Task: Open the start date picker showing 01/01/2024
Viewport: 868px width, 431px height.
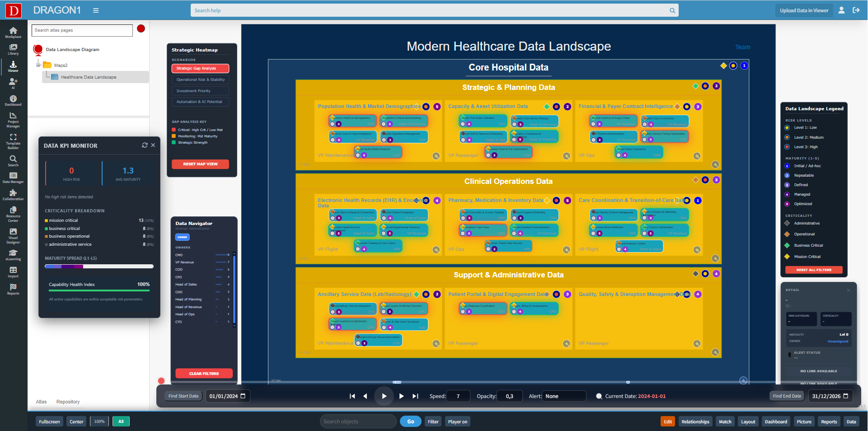Action: coord(228,396)
